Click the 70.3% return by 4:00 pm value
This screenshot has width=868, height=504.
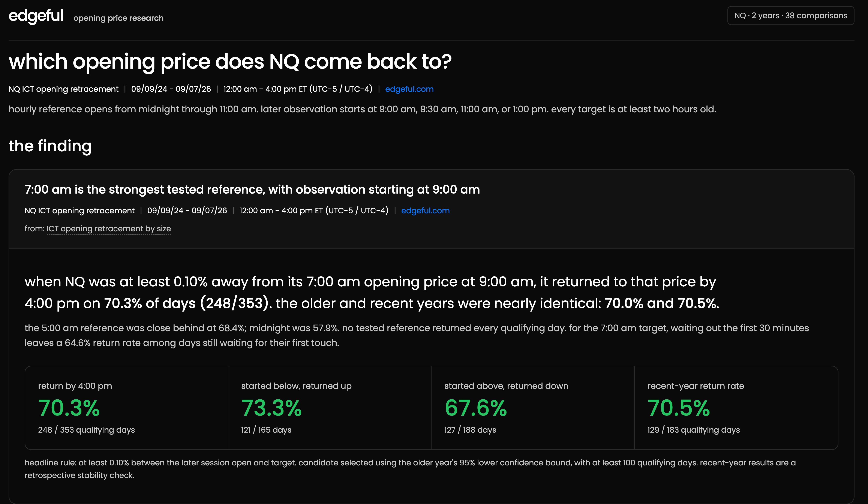click(69, 408)
